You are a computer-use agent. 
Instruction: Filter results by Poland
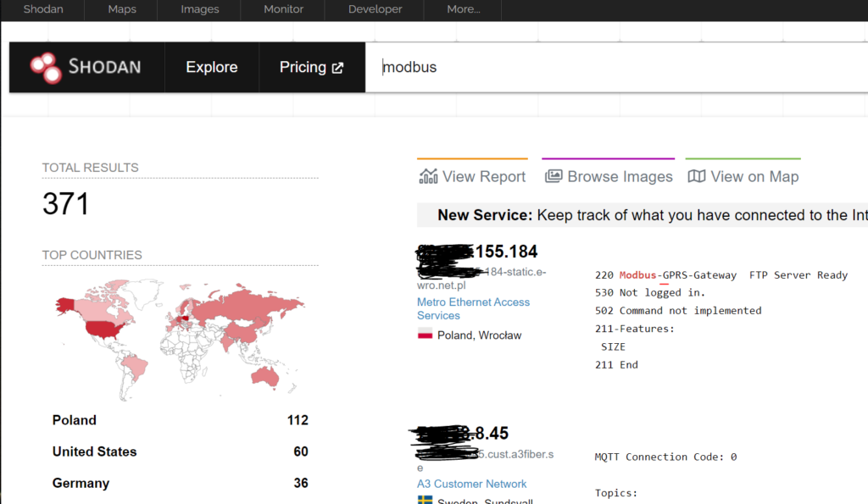click(x=75, y=420)
